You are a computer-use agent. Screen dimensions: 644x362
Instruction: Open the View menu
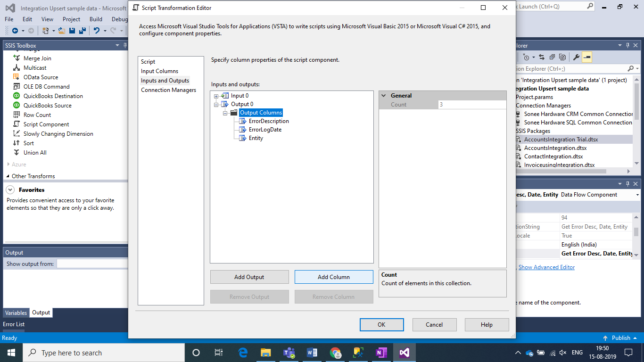pos(48,19)
